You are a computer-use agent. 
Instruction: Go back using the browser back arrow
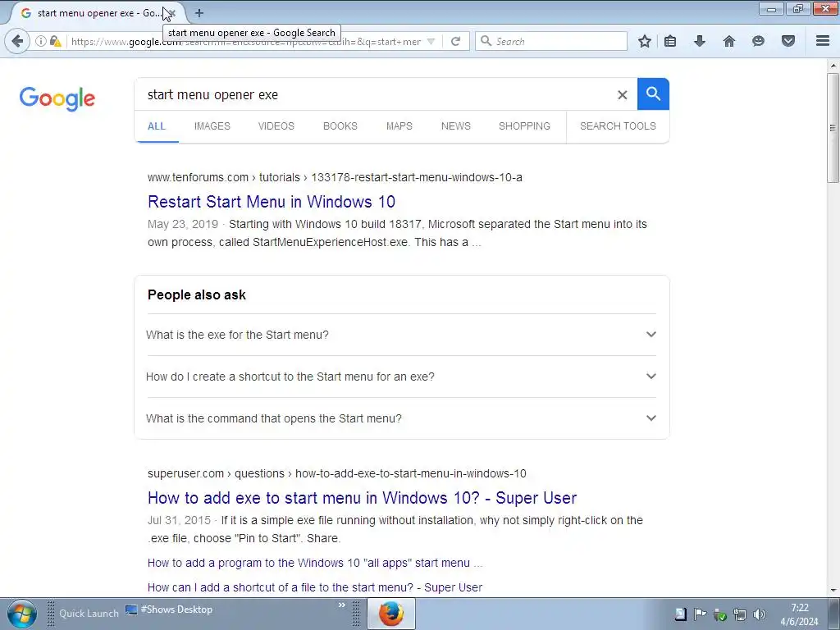17,41
